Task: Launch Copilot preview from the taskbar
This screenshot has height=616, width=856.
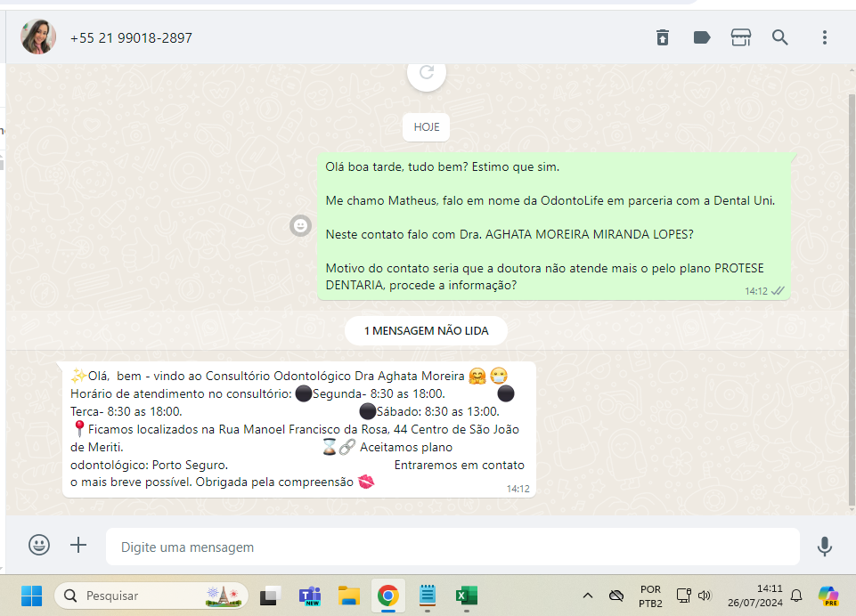Action: coord(828,596)
